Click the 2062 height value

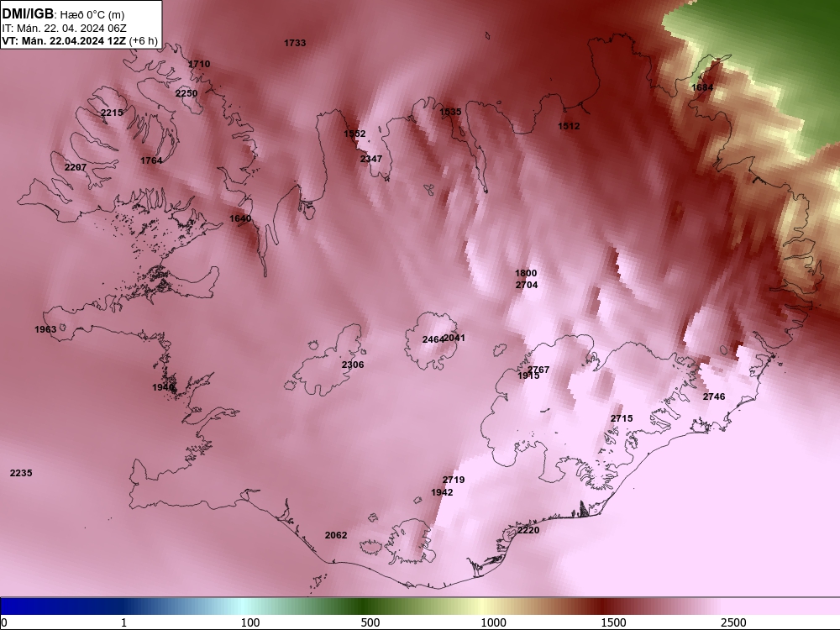tap(336, 534)
